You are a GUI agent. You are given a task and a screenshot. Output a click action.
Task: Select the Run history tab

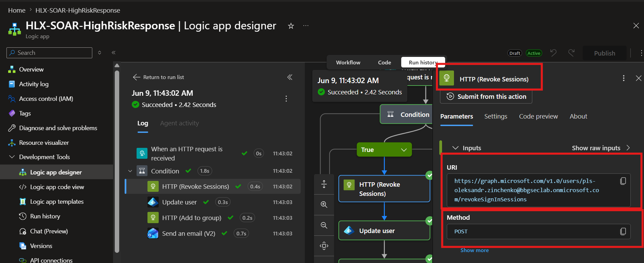pos(423,62)
